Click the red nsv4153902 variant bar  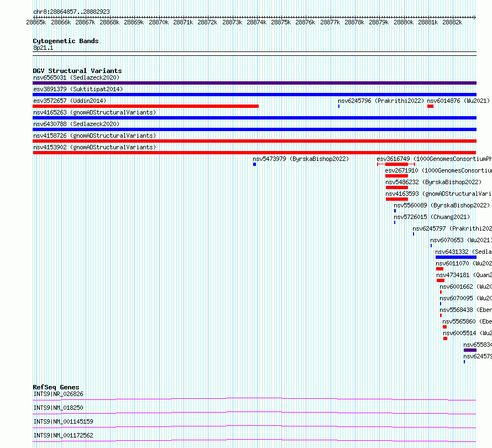tap(254, 153)
